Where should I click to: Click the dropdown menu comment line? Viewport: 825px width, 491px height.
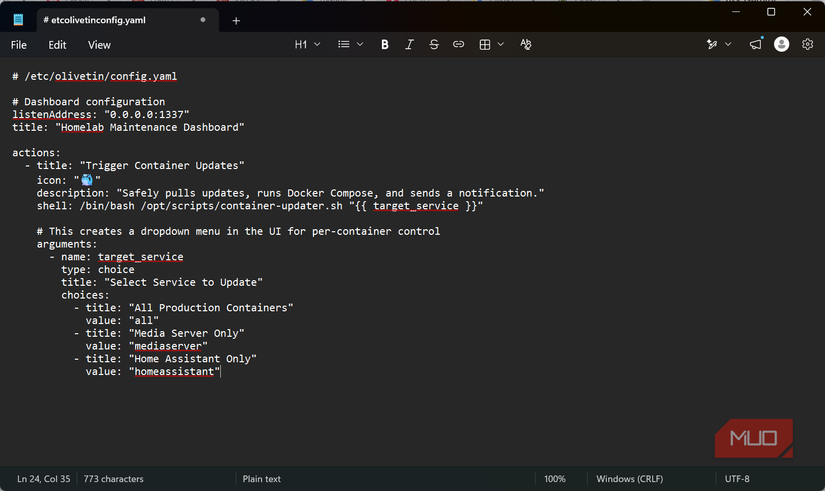238,232
